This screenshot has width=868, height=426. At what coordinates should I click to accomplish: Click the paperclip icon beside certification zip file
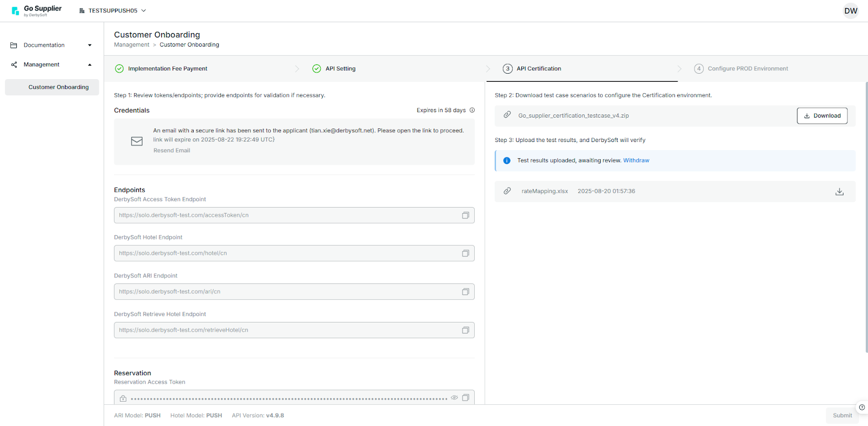coord(507,115)
